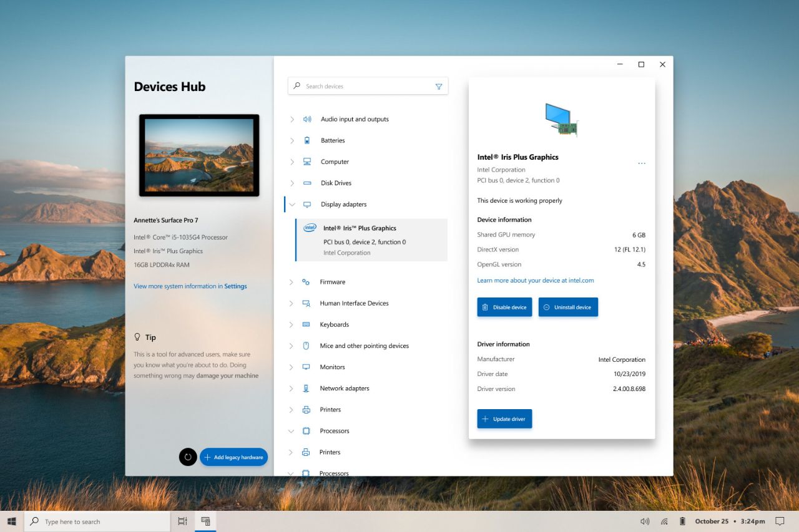Click the Shared GPU memory value '6 GB'
The height and width of the screenshot is (532, 799).
coord(639,235)
